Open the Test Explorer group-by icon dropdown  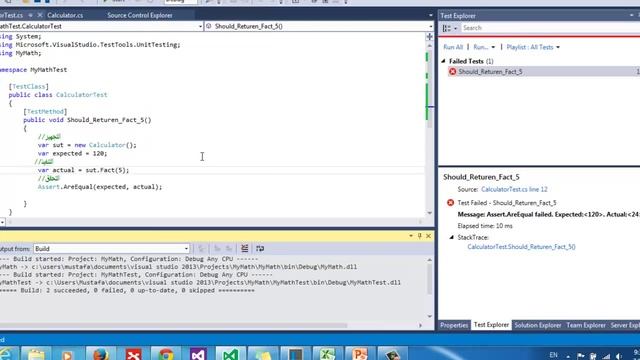pyautogui.click(x=450, y=28)
